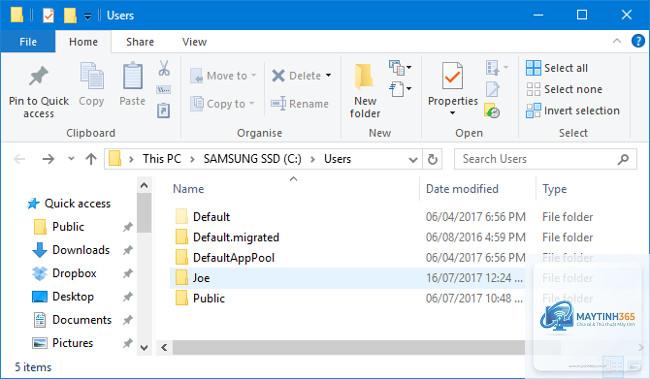Click SAMSUNG SSD (C:) in address bar
The image size is (650, 379).
click(x=252, y=159)
